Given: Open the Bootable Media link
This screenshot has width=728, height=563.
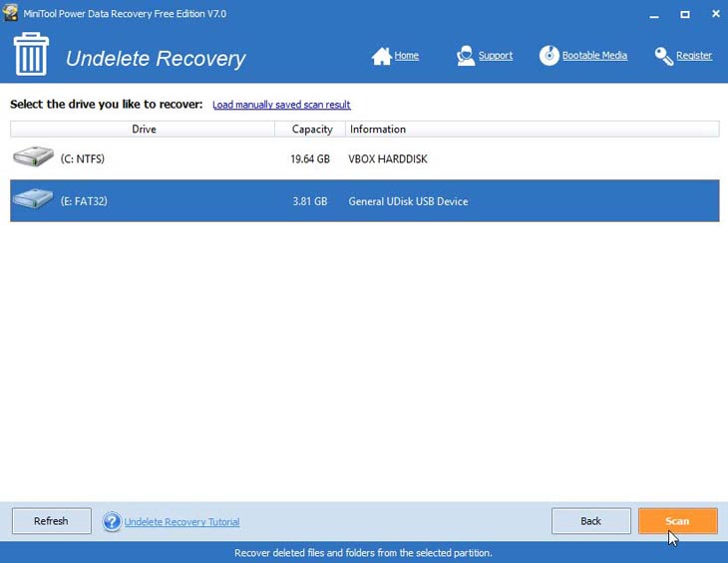Looking at the screenshot, I should click(x=594, y=56).
